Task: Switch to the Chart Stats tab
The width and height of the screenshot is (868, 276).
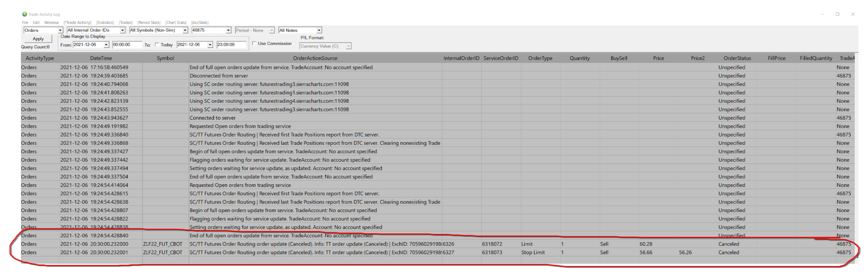Action: [176, 23]
